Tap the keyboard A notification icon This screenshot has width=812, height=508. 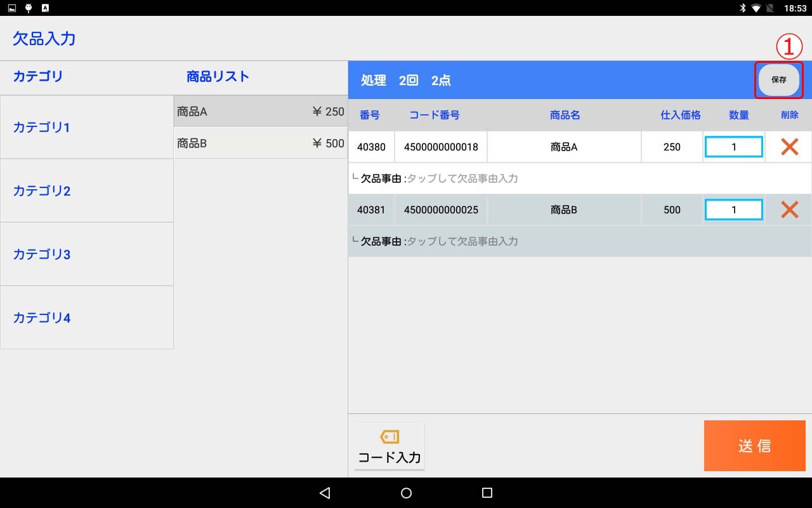(45, 8)
